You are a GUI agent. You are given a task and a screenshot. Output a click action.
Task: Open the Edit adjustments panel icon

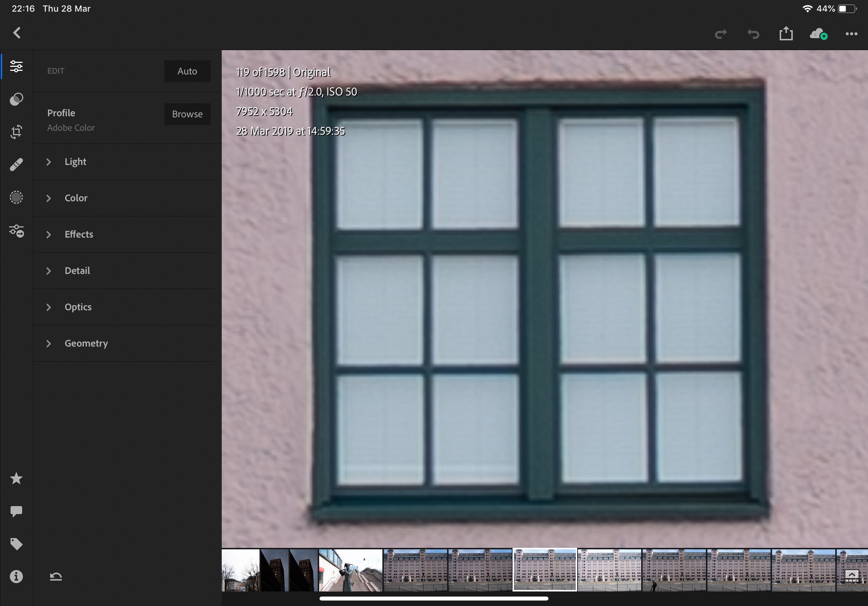coord(16,66)
